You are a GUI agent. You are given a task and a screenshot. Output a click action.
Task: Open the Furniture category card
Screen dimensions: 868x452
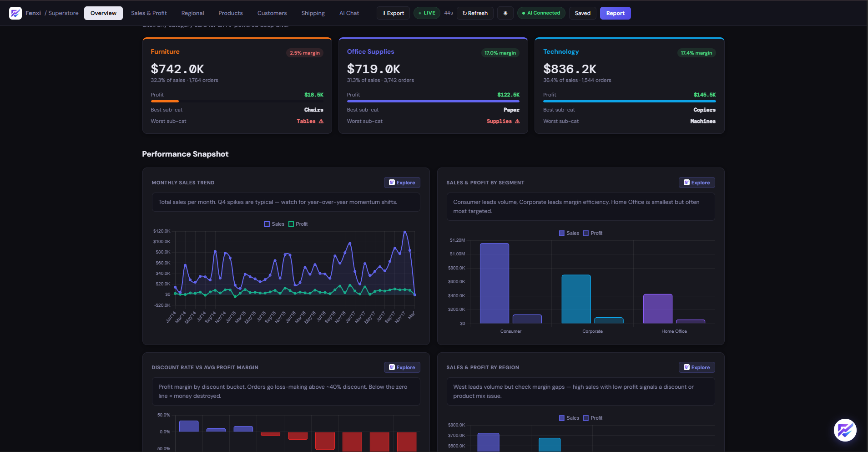(x=237, y=86)
